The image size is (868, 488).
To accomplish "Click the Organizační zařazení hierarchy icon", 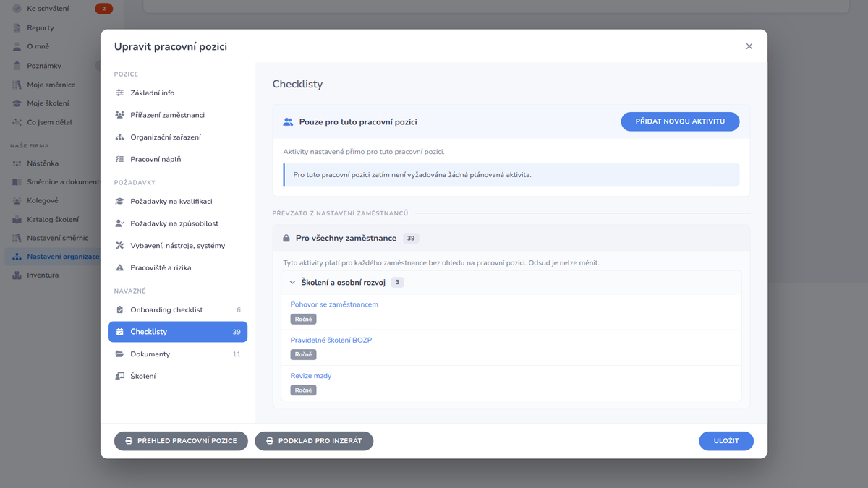I will pyautogui.click(x=120, y=137).
